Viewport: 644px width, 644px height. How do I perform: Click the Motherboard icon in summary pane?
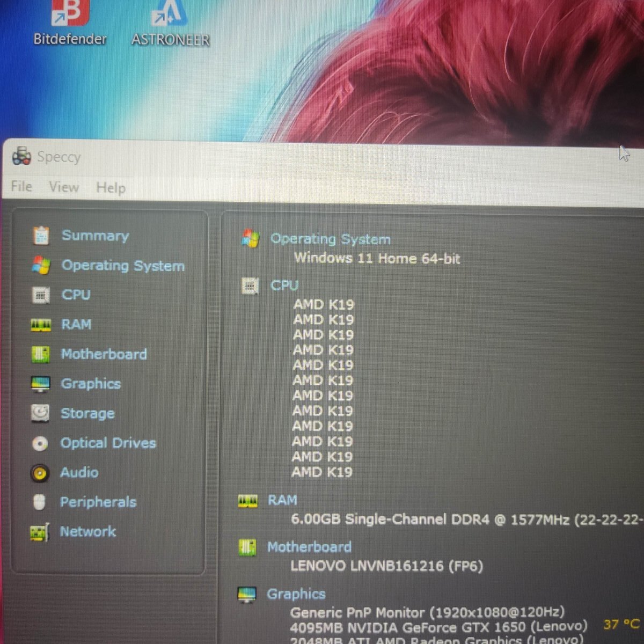tap(247, 547)
